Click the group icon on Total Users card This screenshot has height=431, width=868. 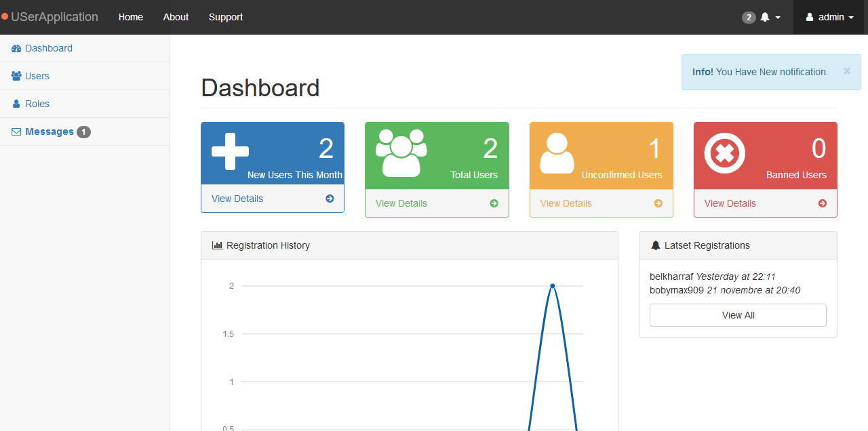[401, 153]
